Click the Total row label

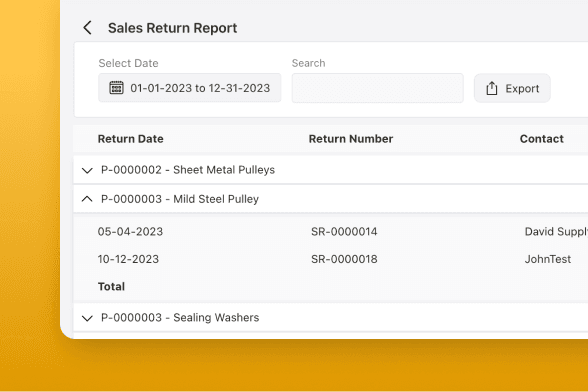(111, 287)
